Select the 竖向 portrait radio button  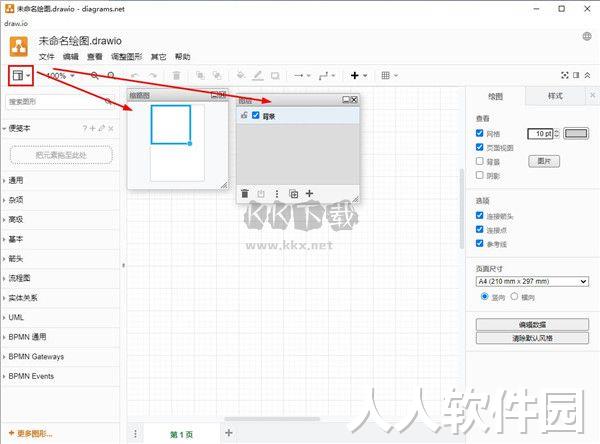[x=484, y=296]
